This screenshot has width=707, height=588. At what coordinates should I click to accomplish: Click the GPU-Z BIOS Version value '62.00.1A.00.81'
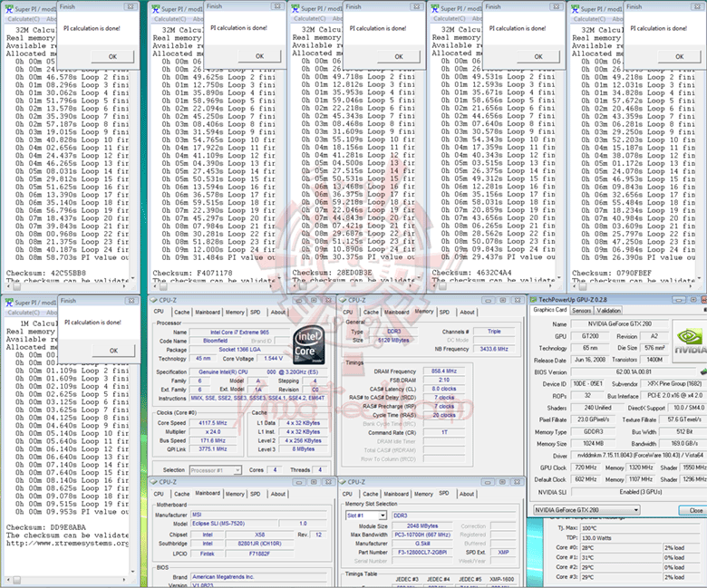click(x=634, y=372)
